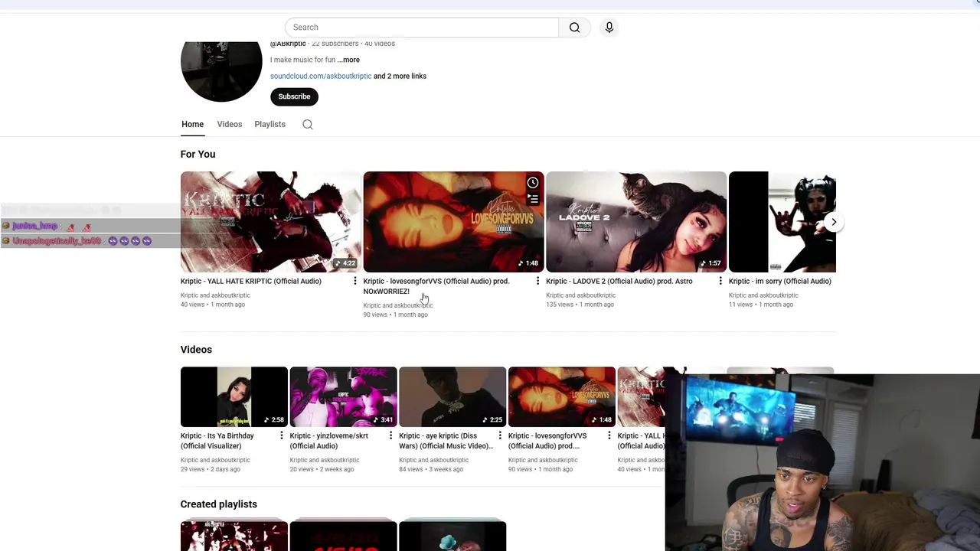The width and height of the screenshot is (980, 551).
Task: Open the third created playlist thumbnail
Action: (x=452, y=536)
